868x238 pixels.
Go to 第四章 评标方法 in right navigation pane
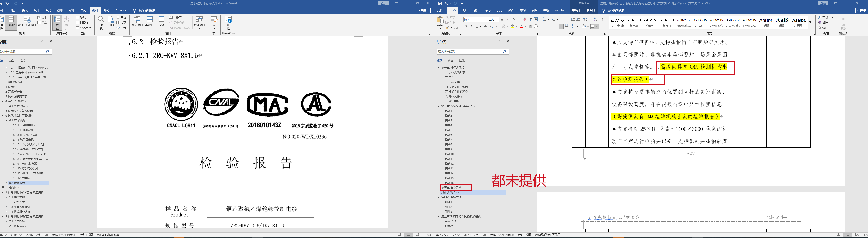click(x=452, y=197)
